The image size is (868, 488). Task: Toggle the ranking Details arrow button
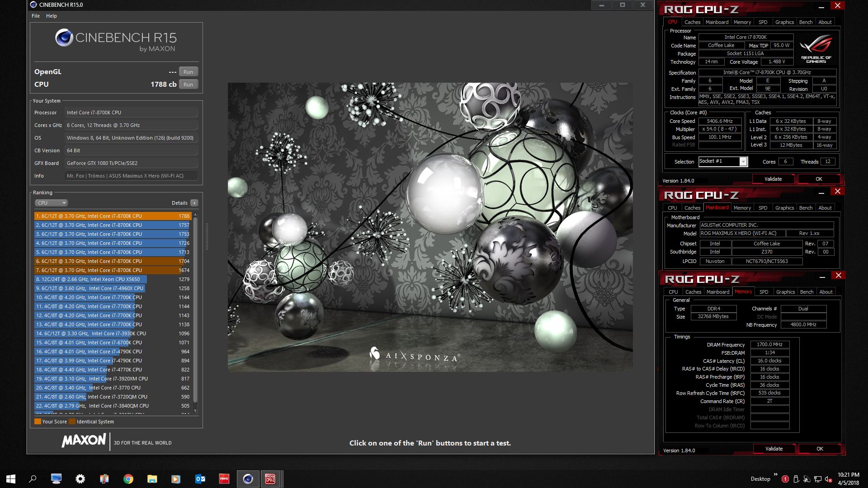(x=194, y=203)
